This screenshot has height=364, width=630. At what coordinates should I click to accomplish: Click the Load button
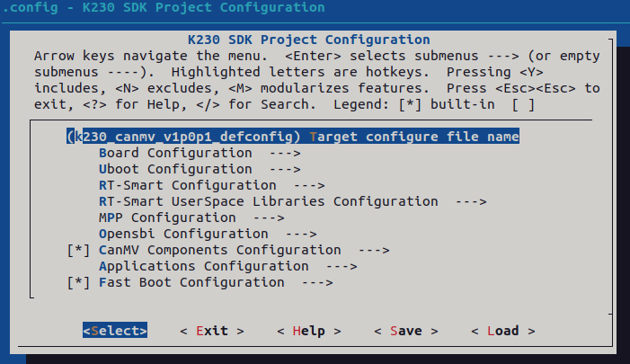[502, 331]
